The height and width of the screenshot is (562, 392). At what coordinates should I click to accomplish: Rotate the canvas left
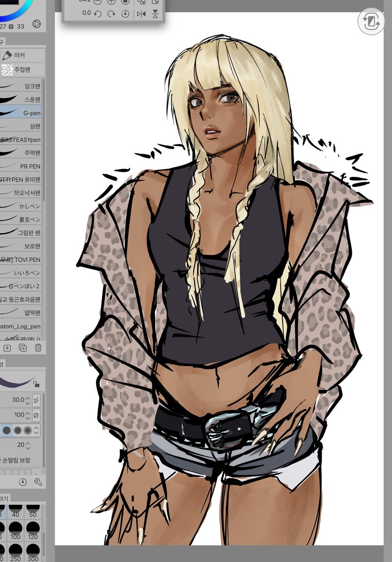point(98,14)
